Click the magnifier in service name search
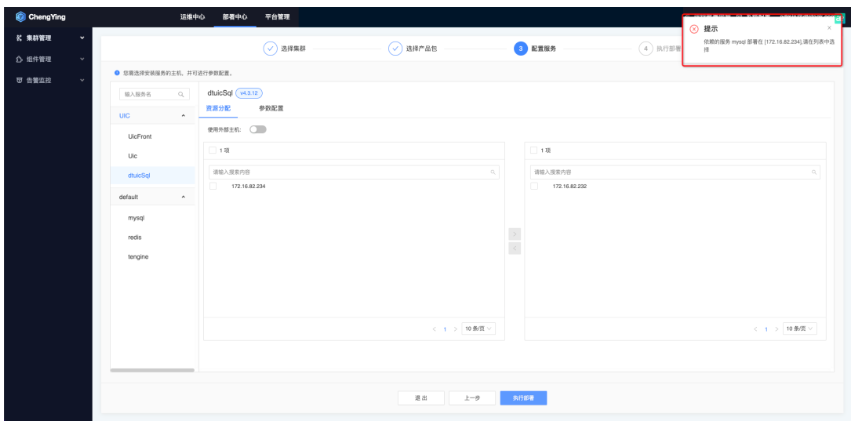 pos(181,95)
